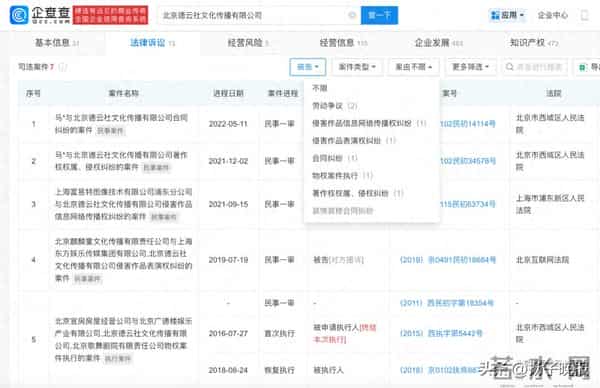The image size is (600, 388).
Task: Click case name in row 2, 著作权权属侵权纠纷
Action: [x=121, y=161]
